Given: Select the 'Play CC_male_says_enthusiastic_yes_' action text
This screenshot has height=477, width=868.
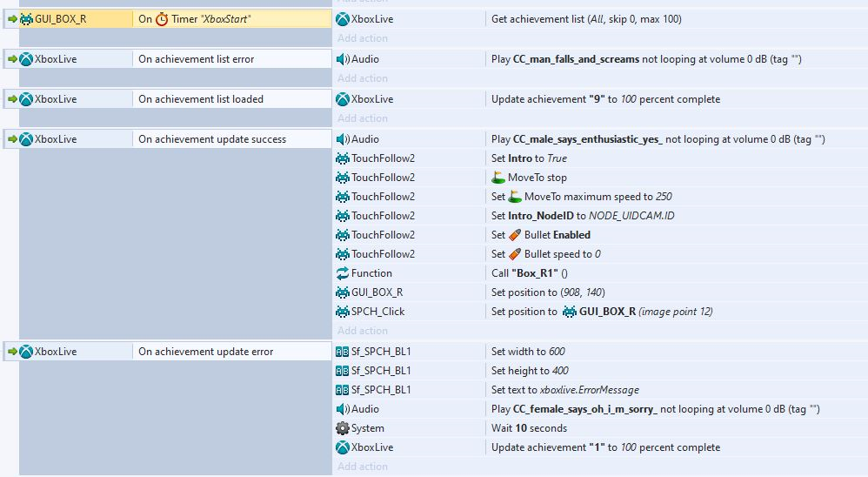Looking at the screenshot, I should point(658,139).
